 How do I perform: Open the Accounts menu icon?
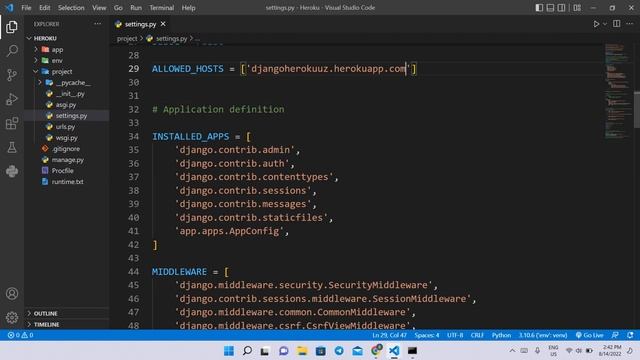12,293
